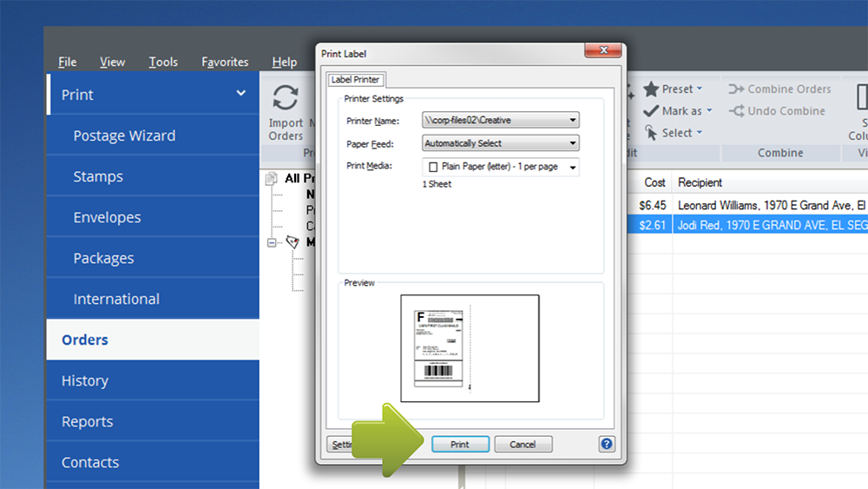
Task: Click the partially hidden Settings button
Action: click(340, 444)
